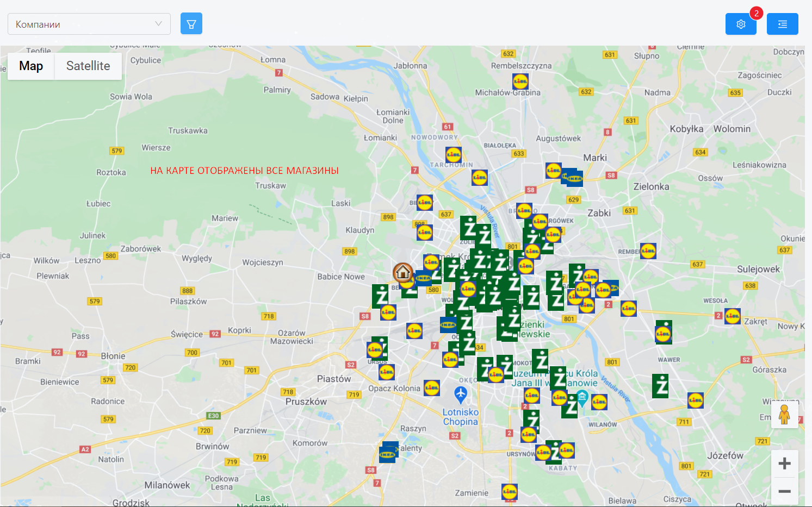Image resolution: width=812 pixels, height=507 pixels.
Task: Select the Lidl marker near Zakręt
Action: 733,316
